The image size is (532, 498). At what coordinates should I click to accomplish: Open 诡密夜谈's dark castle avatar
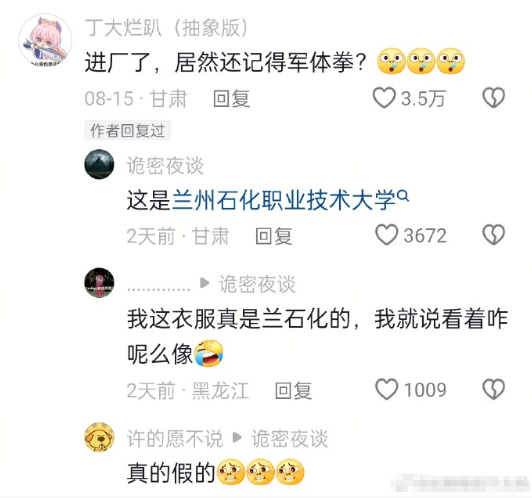tap(99, 164)
